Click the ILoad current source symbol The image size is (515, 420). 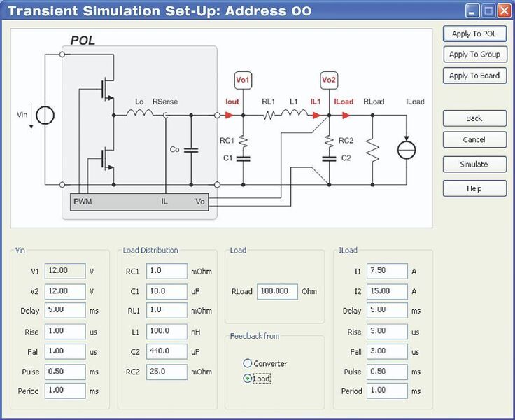click(407, 150)
